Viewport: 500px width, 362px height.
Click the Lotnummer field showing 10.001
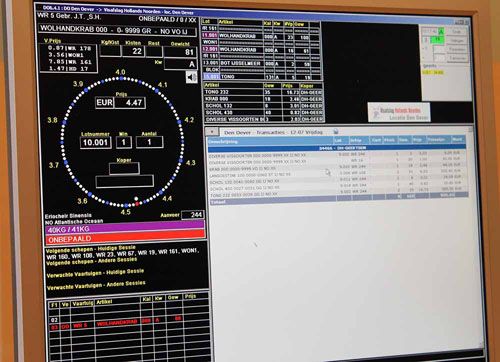pos(95,143)
